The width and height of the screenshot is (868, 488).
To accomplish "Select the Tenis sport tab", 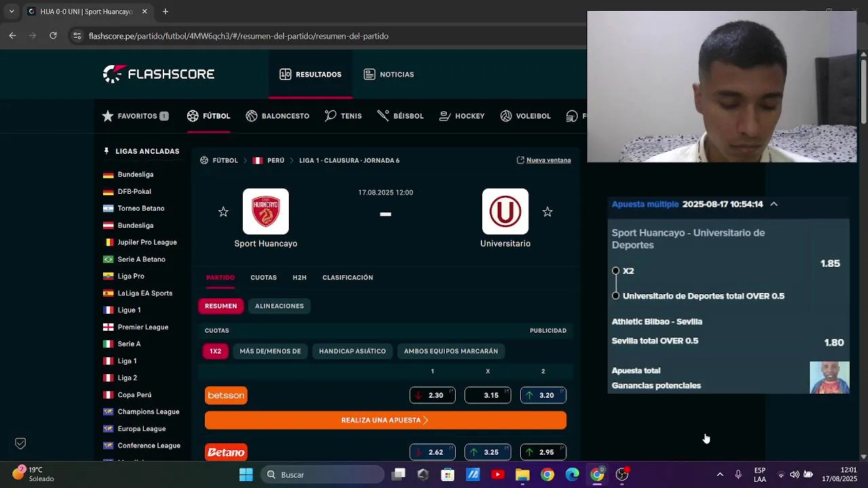I will (x=343, y=116).
